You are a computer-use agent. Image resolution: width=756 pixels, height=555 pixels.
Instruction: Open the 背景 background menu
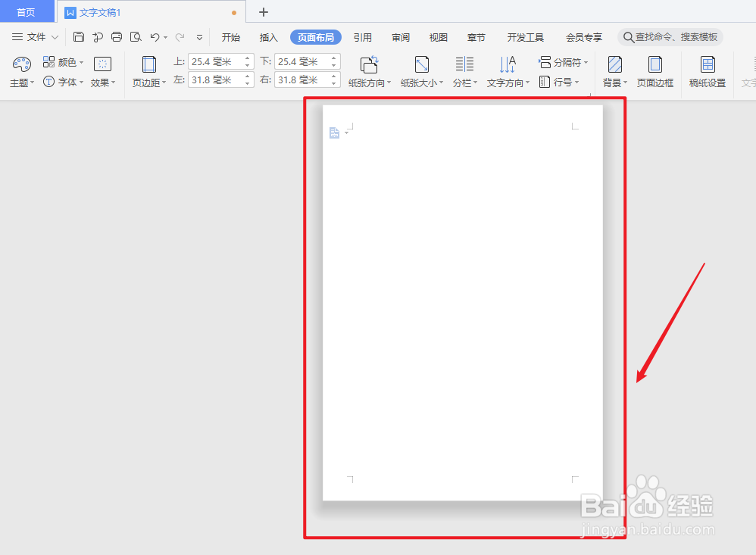[x=615, y=72]
